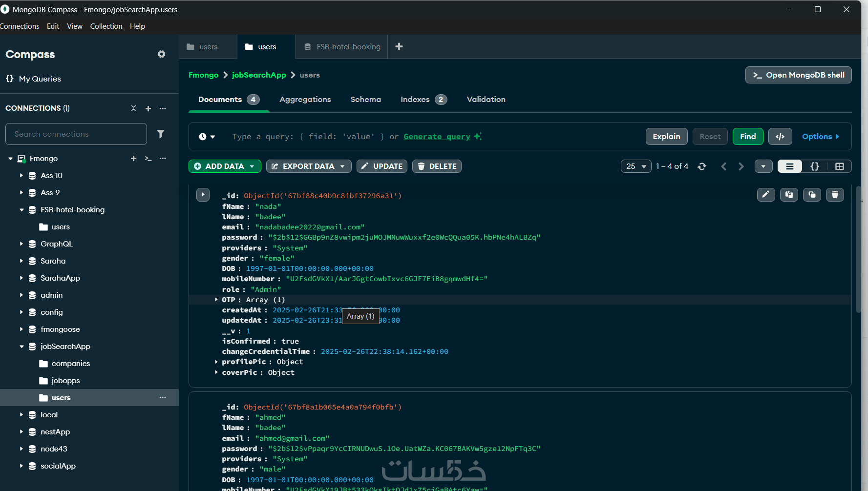Create a database on Fmongo with its plus icon
868x491 pixels.
tap(133, 158)
